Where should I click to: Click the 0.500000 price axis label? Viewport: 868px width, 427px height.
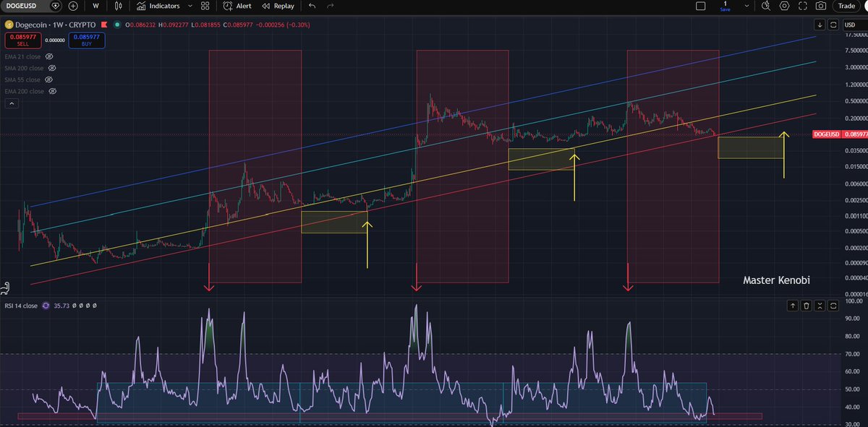click(855, 101)
